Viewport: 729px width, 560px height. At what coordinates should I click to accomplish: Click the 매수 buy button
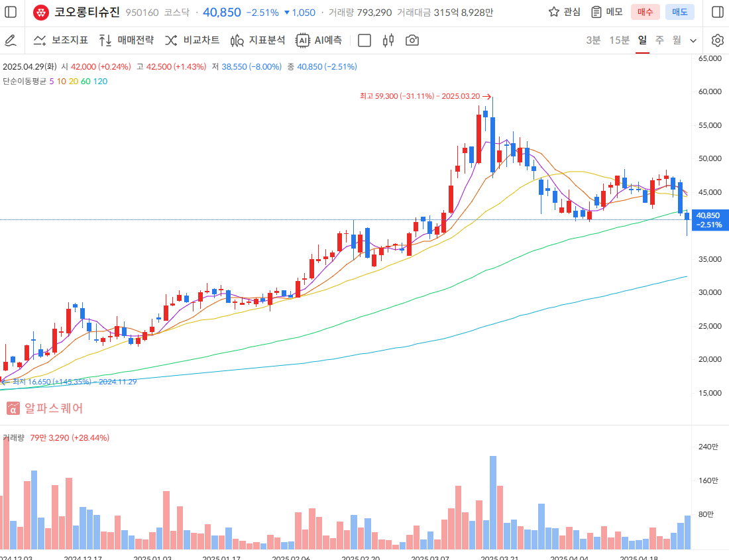coord(645,12)
